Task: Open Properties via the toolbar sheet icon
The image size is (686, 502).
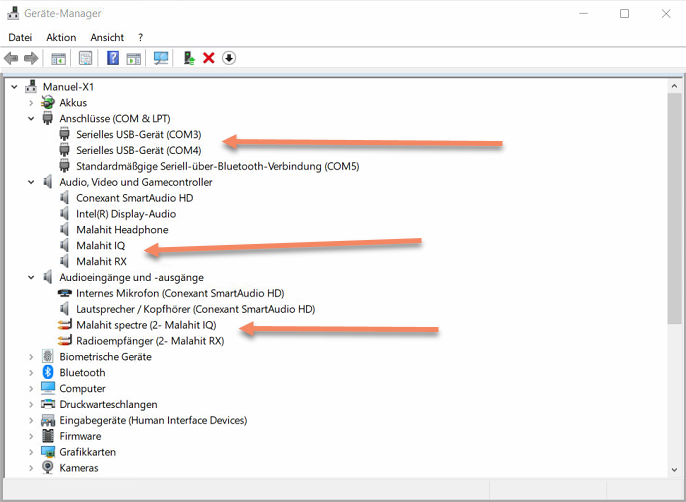Action: point(85,58)
